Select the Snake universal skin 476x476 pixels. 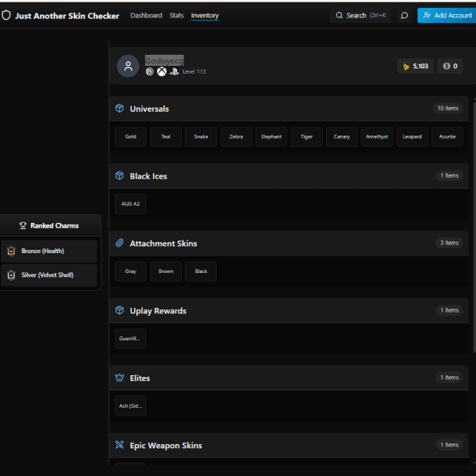coord(201,136)
